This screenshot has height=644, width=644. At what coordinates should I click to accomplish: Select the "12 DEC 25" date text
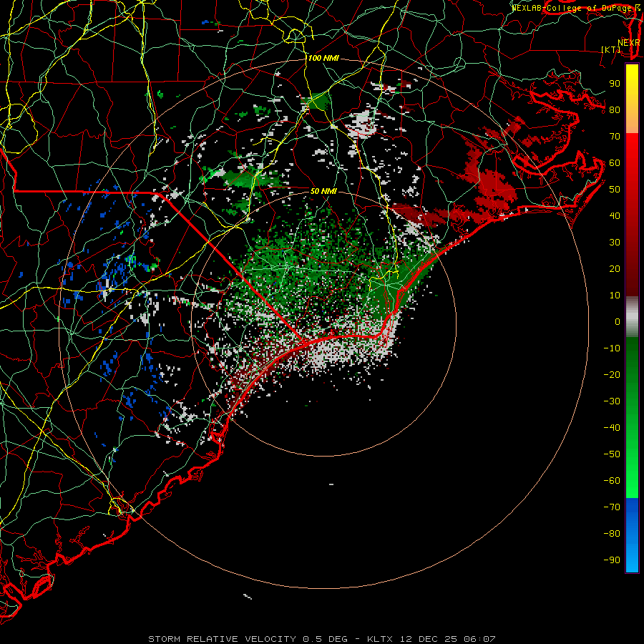[429, 639]
